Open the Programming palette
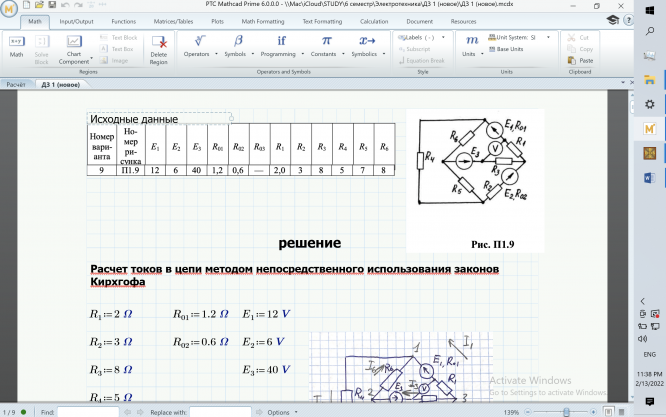The width and height of the screenshot is (666, 417). 281,46
